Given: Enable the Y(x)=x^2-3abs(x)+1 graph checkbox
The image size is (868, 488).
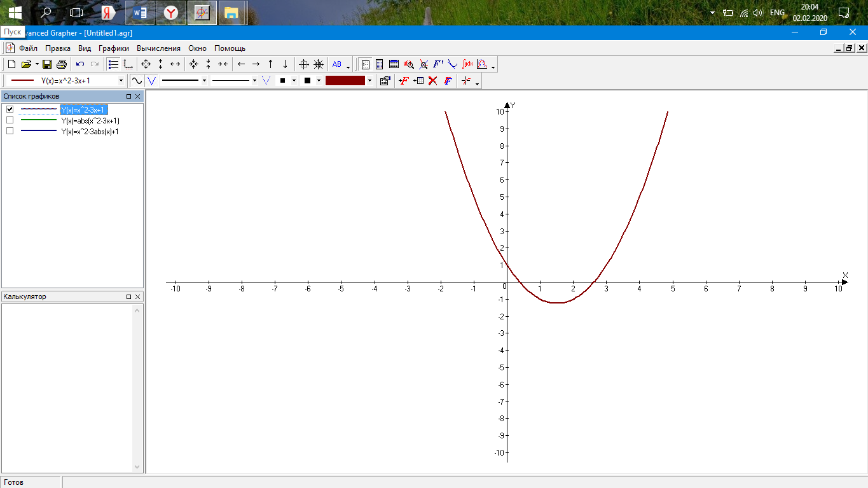Looking at the screenshot, I should click(x=10, y=131).
